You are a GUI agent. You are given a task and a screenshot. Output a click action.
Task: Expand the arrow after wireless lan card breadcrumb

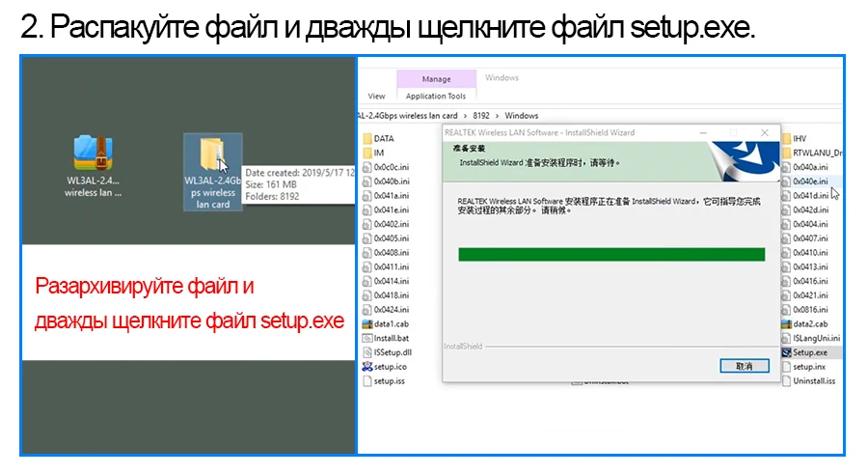[465, 116]
